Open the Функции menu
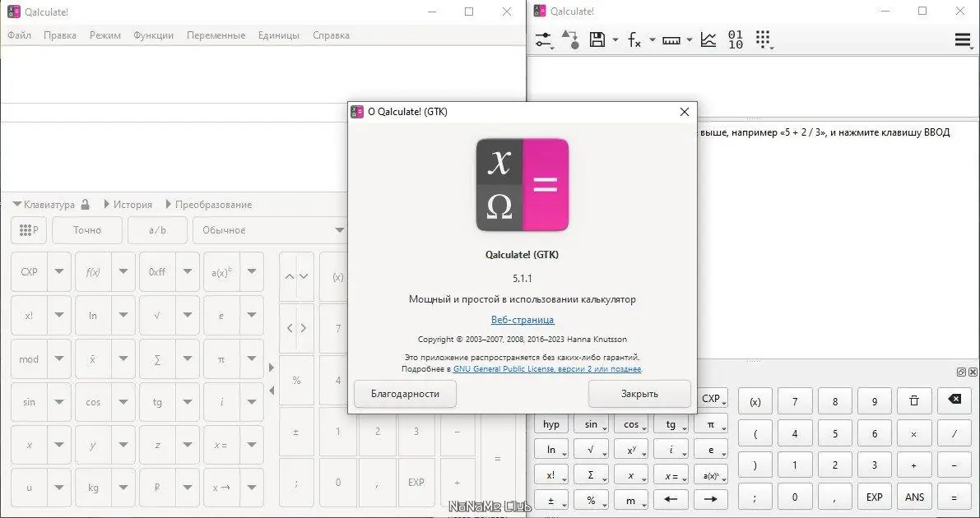Viewport: 980px width, 518px height. pyautogui.click(x=153, y=35)
